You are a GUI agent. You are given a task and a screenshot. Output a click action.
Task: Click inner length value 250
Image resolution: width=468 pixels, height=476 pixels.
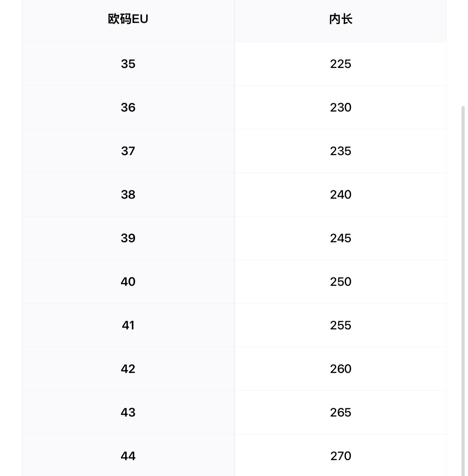[341, 282]
